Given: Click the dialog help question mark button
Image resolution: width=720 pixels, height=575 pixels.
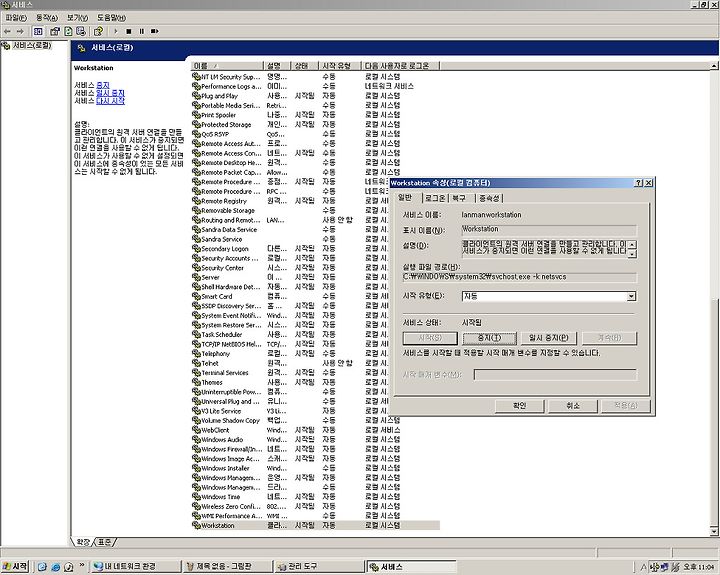Looking at the screenshot, I should click(638, 183).
